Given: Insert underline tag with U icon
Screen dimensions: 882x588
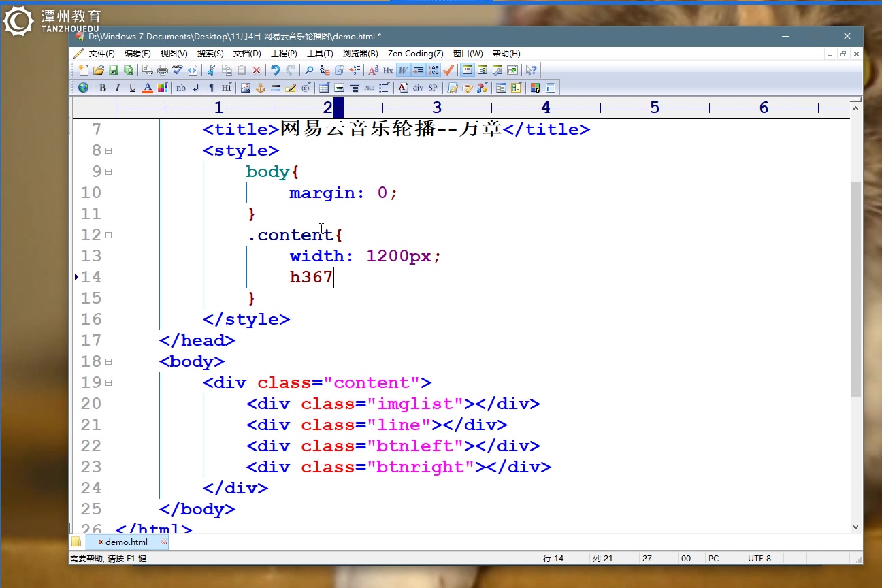Looking at the screenshot, I should point(133,88).
